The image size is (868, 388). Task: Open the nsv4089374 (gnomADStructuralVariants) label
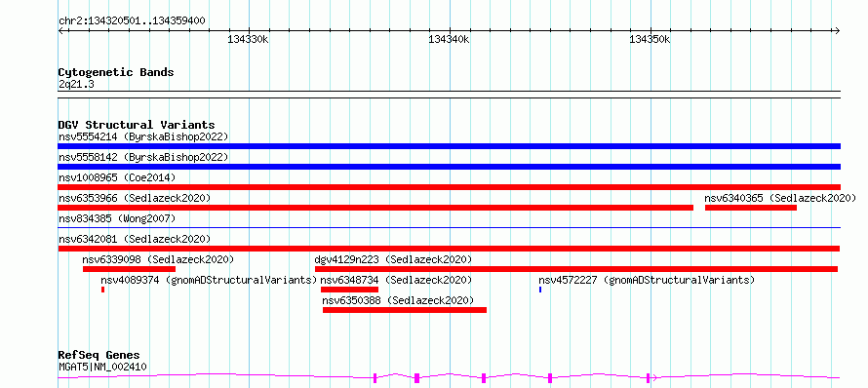(x=209, y=281)
